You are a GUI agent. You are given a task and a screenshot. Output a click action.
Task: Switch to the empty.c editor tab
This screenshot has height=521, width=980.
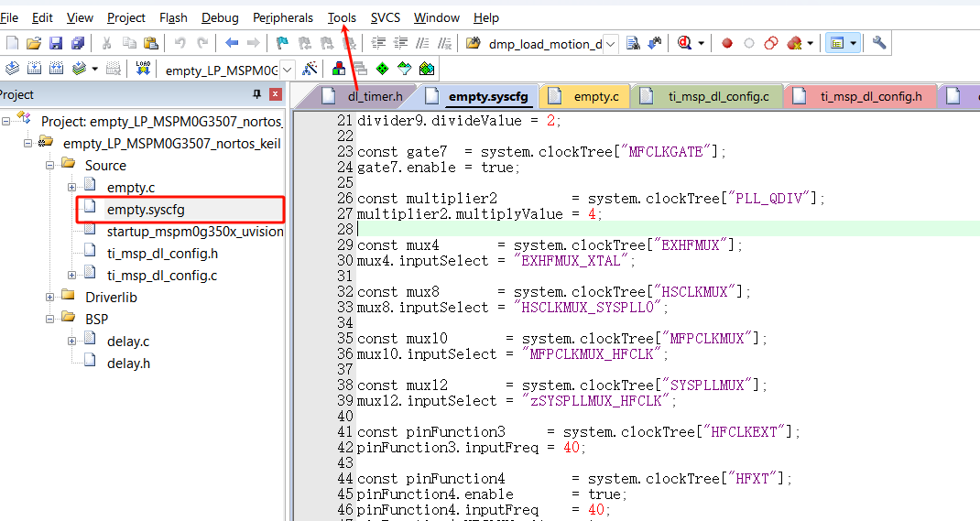click(586, 96)
